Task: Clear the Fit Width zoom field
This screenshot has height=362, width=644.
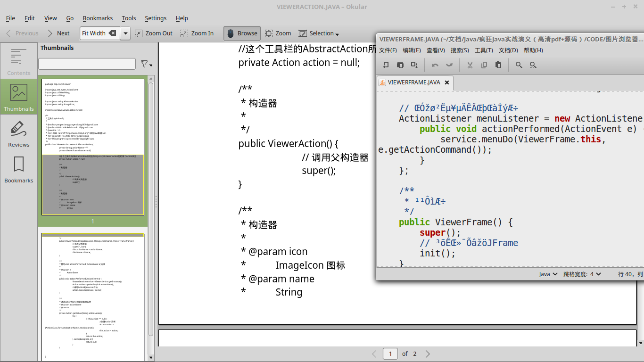Action: coord(112,33)
